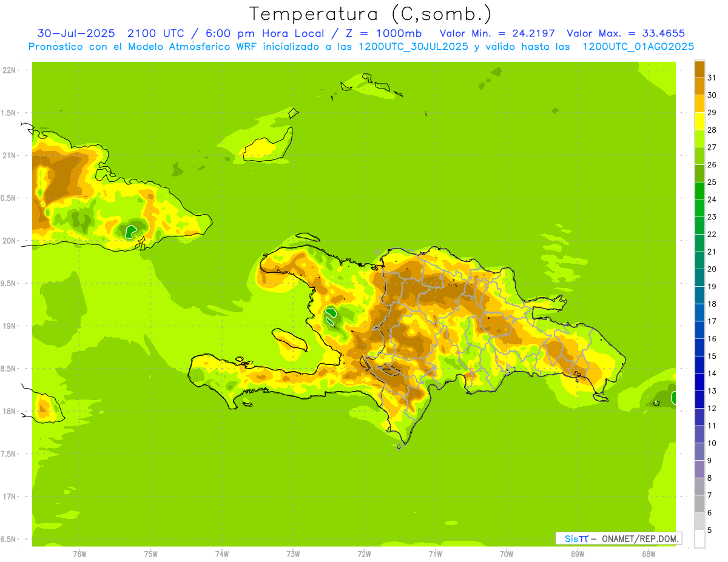Click the '76W' longitude axis label
The width and height of the screenshot is (728, 562).
[x=79, y=554]
